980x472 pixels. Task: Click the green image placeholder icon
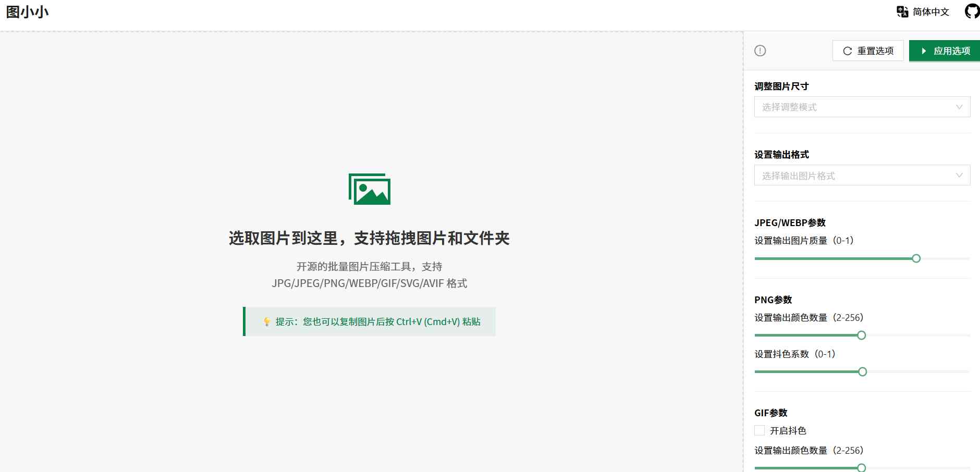point(370,190)
